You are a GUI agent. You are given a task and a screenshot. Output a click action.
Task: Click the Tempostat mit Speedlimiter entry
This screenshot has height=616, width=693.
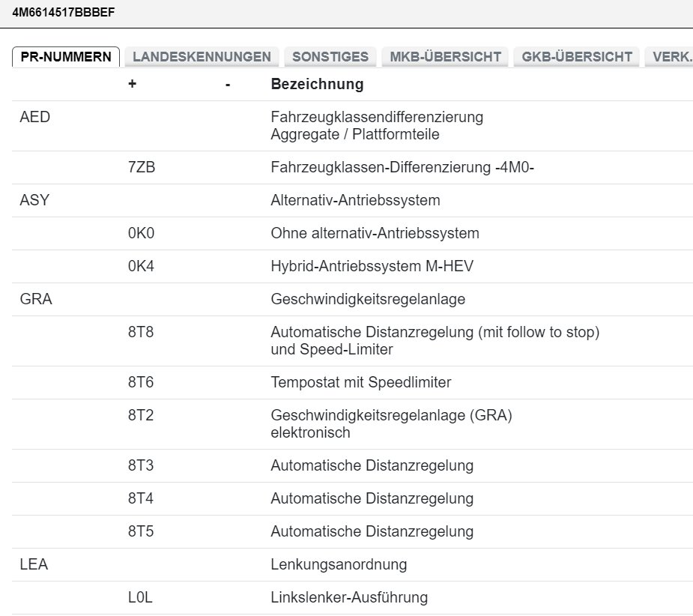(x=360, y=383)
